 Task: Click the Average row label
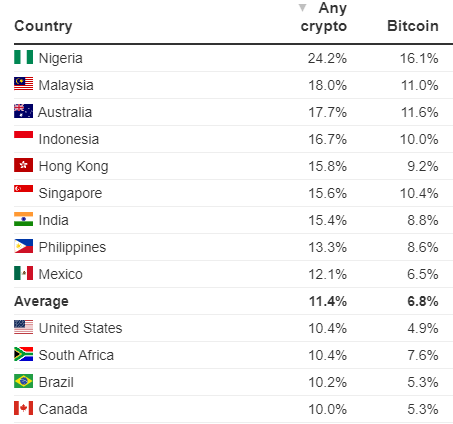point(41,301)
